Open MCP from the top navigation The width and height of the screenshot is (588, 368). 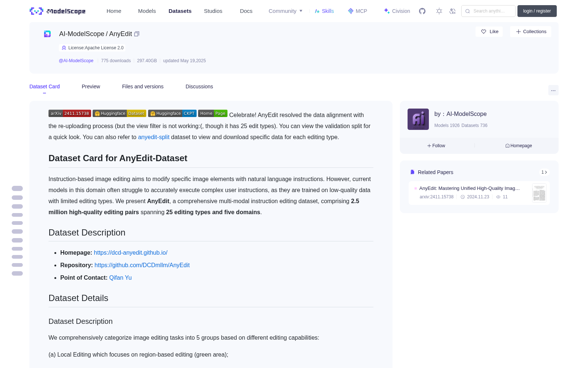point(358,11)
